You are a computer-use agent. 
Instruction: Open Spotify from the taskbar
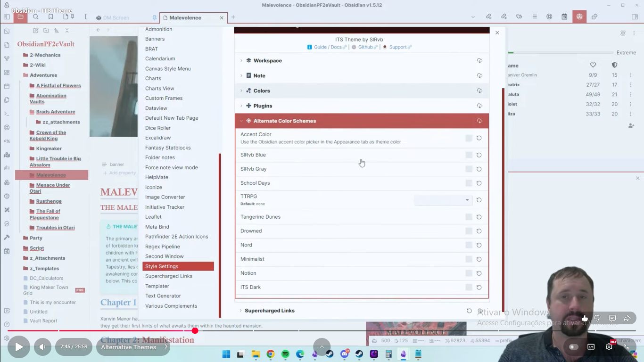pyautogui.click(x=285, y=354)
